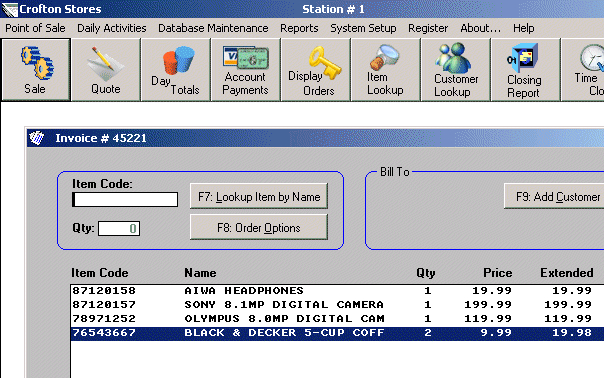Open the Database Maintenance menu
The height and width of the screenshot is (378, 604).
pos(213,28)
